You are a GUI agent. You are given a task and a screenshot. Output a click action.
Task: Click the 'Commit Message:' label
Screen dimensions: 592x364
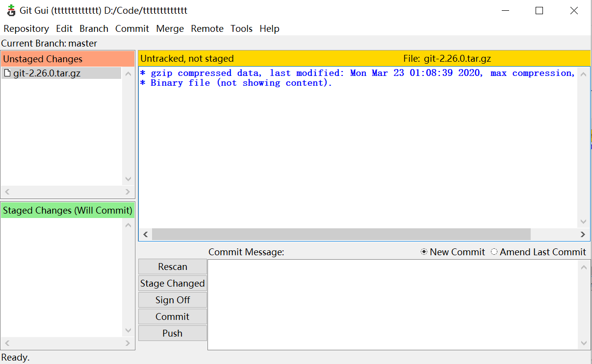click(246, 252)
